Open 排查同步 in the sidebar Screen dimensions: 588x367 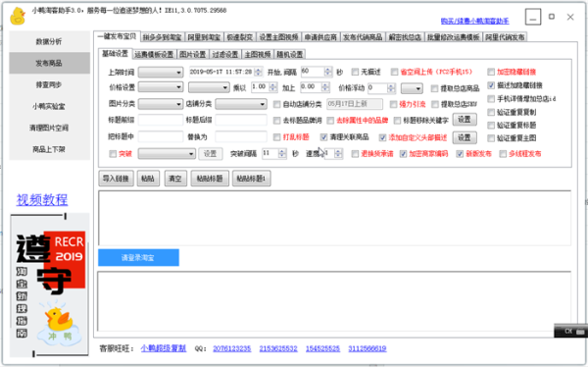tap(49, 84)
